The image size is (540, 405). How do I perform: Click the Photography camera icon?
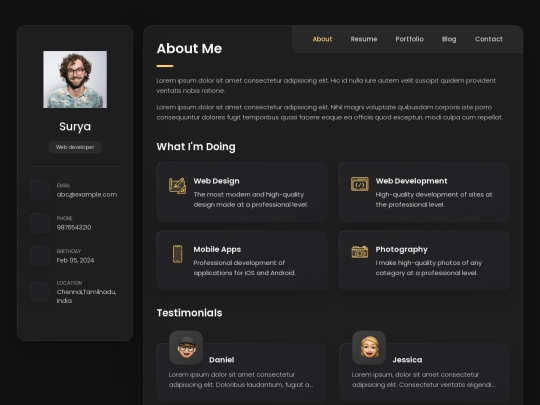point(360,252)
